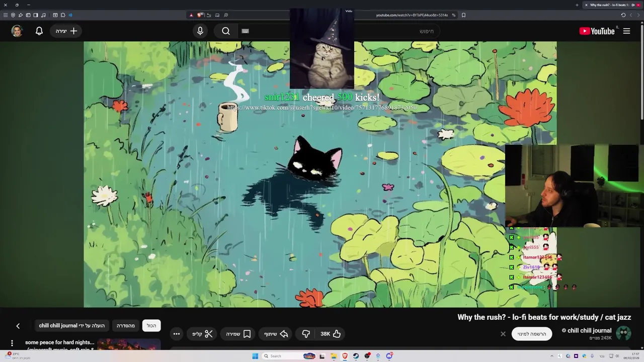644x362 pixels.
Task: Open Steam from the taskbar
Action: click(x=356, y=356)
